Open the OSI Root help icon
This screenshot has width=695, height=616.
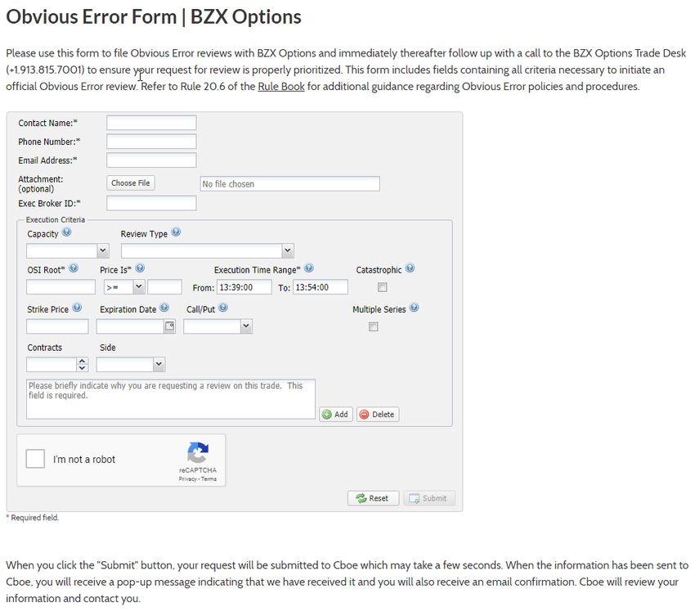tap(74, 268)
